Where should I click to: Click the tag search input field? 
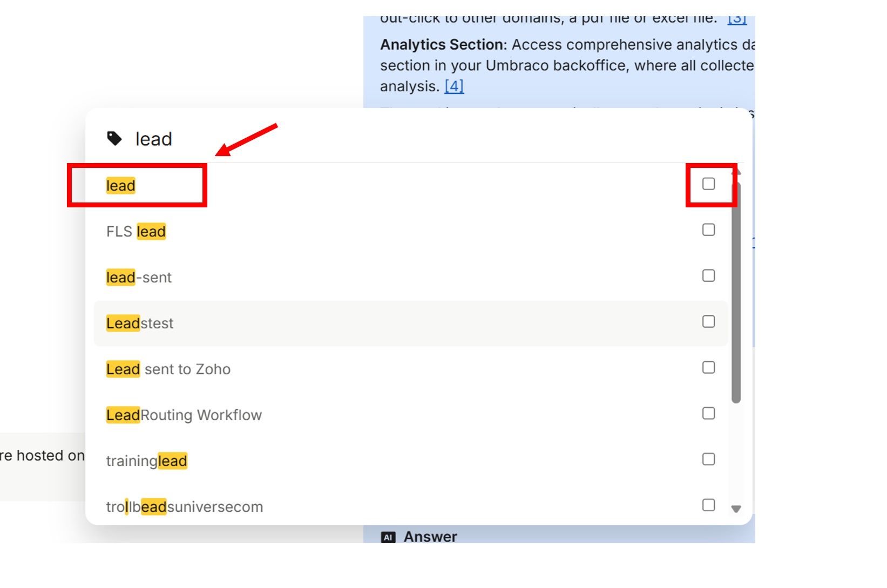pos(378,139)
